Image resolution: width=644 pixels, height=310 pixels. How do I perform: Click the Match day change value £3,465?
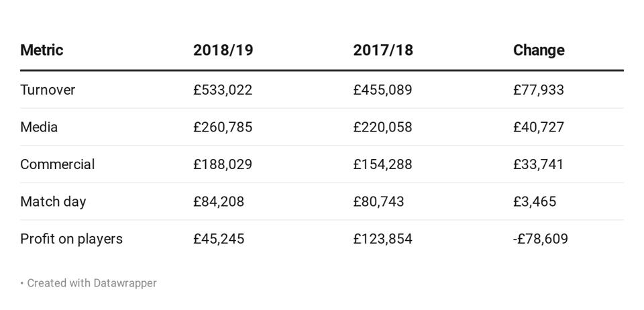(535, 202)
